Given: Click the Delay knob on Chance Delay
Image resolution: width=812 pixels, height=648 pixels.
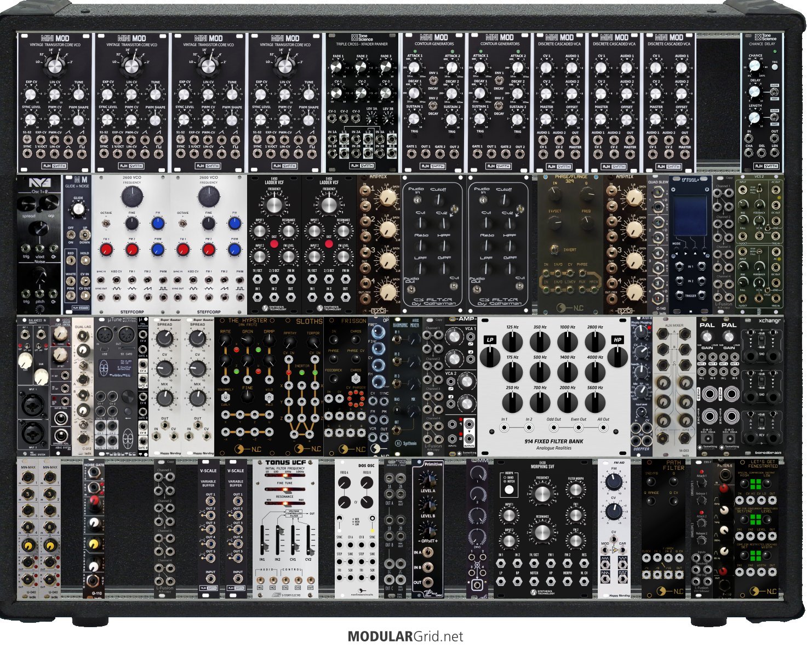Looking at the screenshot, I should tap(756, 92).
